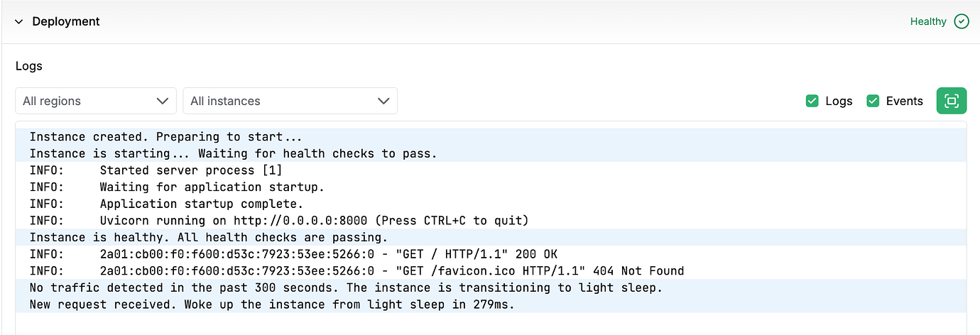
Task: Click the Deployment section title
Action: click(x=66, y=21)
